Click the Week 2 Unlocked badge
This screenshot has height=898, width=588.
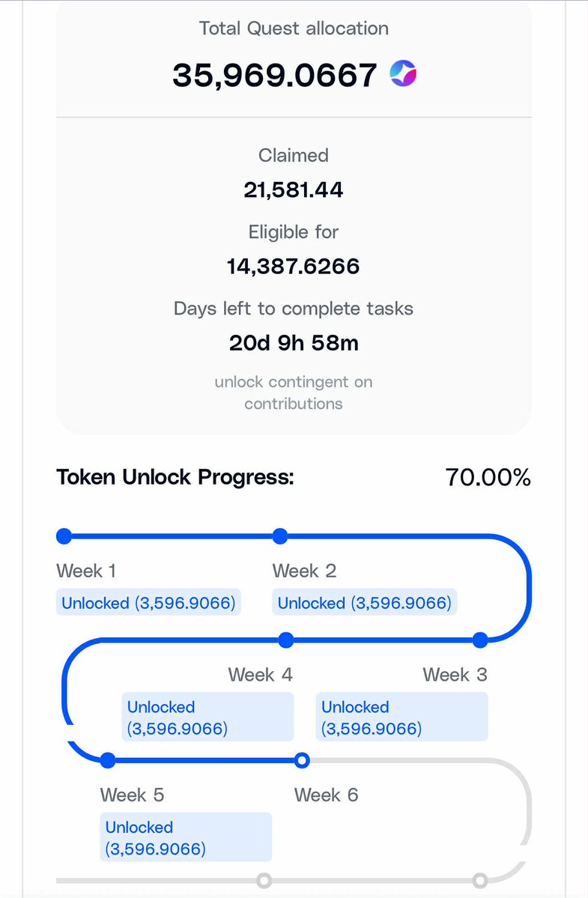(x=364, y=603)
